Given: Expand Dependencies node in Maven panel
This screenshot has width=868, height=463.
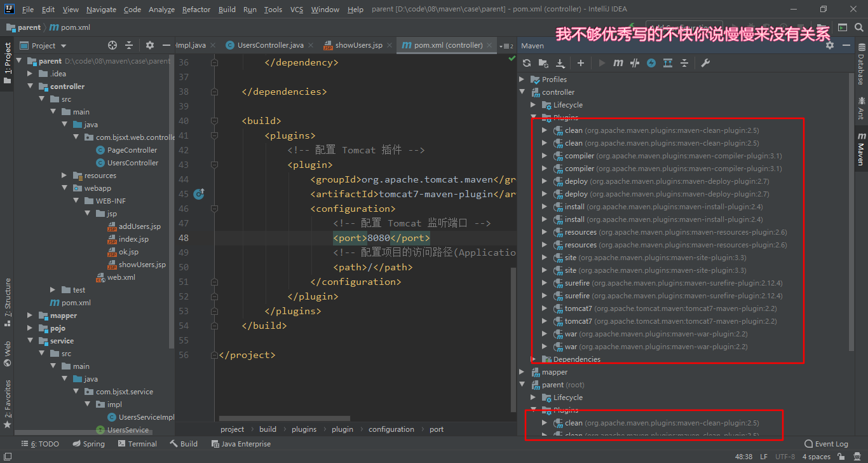Looking at the screenshot, I should click(x=534, y=359).
